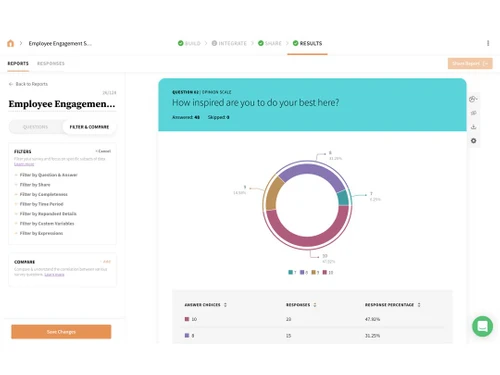Image resolution: width=500 pixels, height=375 pixels.
Task: Click the 'Skipped: 0' text
Action: 218,117
